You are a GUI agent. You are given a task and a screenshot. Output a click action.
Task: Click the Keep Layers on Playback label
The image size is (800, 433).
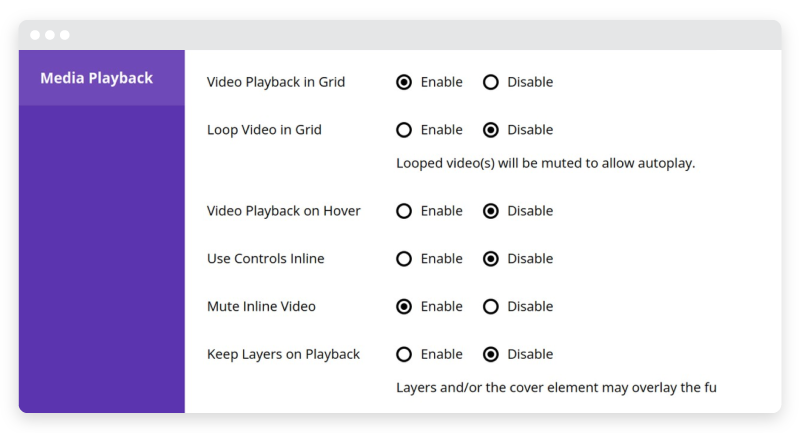pos(283,354)
